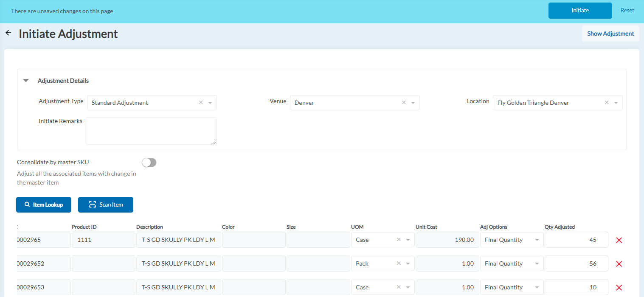Open Adj Options dropdown in first row
Viewport: 644px width, 297px height.
point(537,239)
